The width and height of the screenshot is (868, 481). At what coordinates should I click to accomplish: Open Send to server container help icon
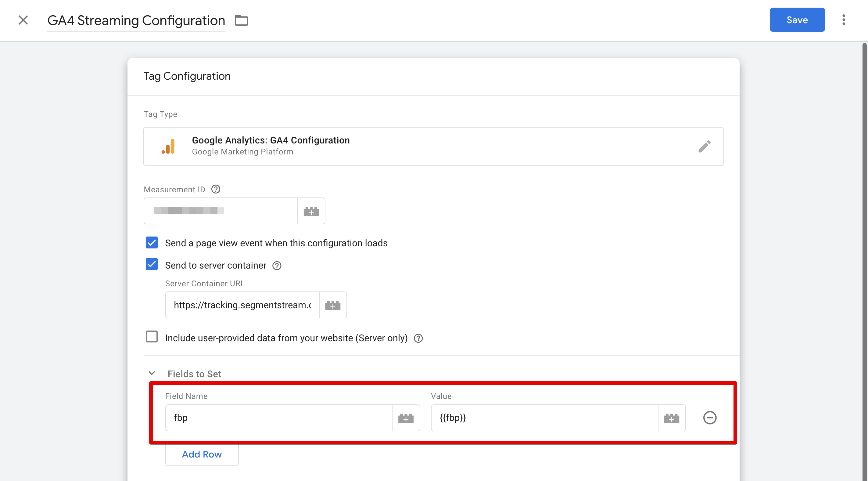[277, 266]
